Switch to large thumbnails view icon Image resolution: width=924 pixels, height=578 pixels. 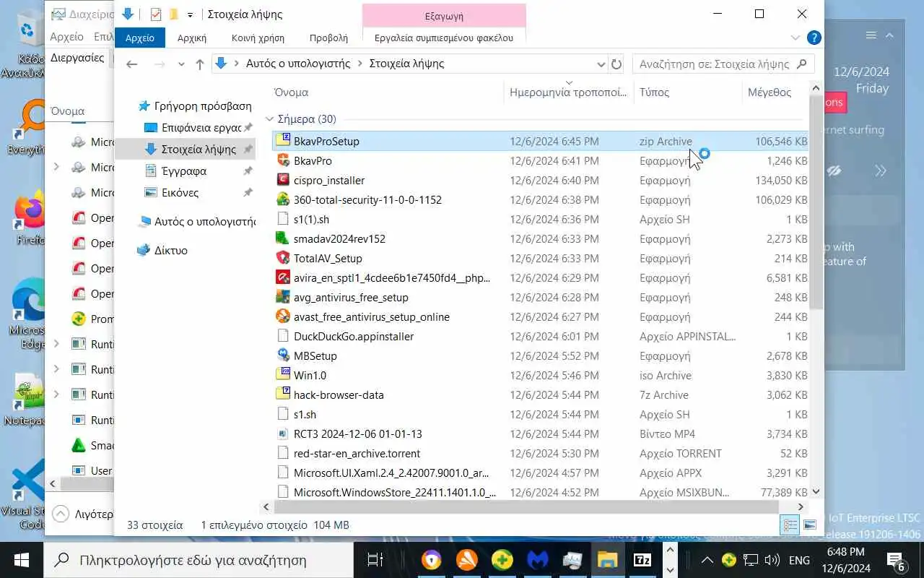[x=809, y=525]
